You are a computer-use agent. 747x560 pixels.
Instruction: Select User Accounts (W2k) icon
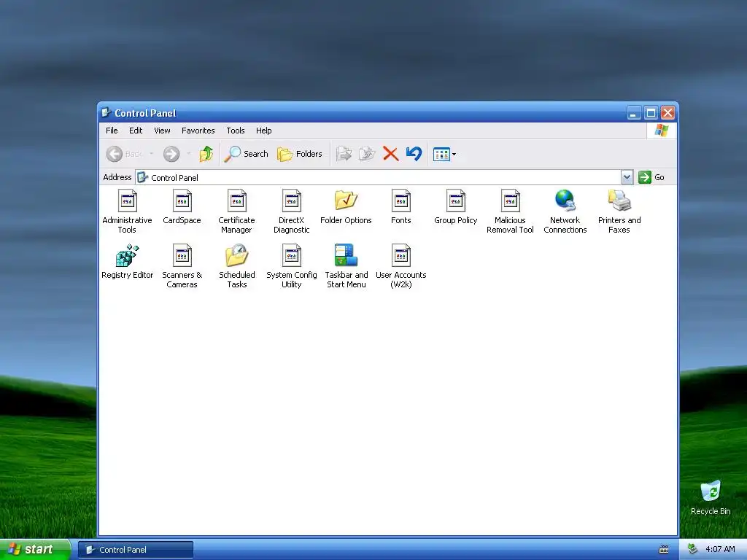(401, 255)
